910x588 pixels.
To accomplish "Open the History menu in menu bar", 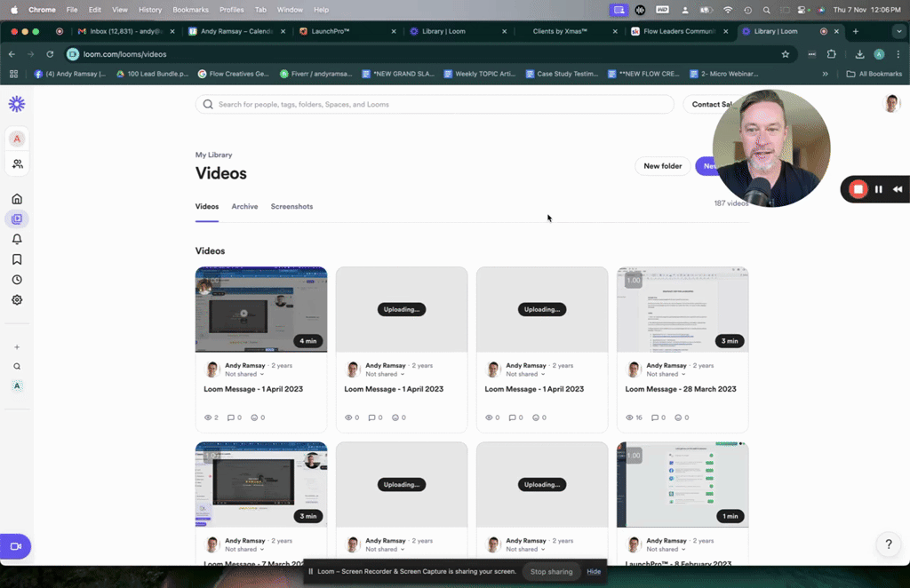I will (x=149, y=10).
